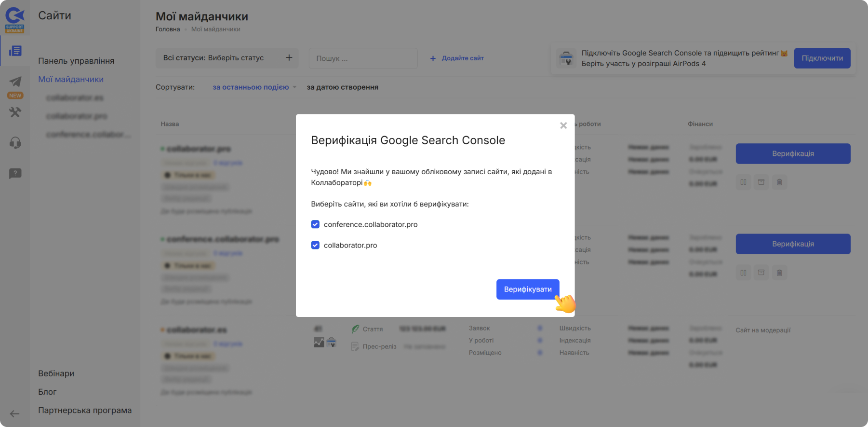868x427 pixels.
Task: Click the Підключити button
Action: tap(822, 58)
